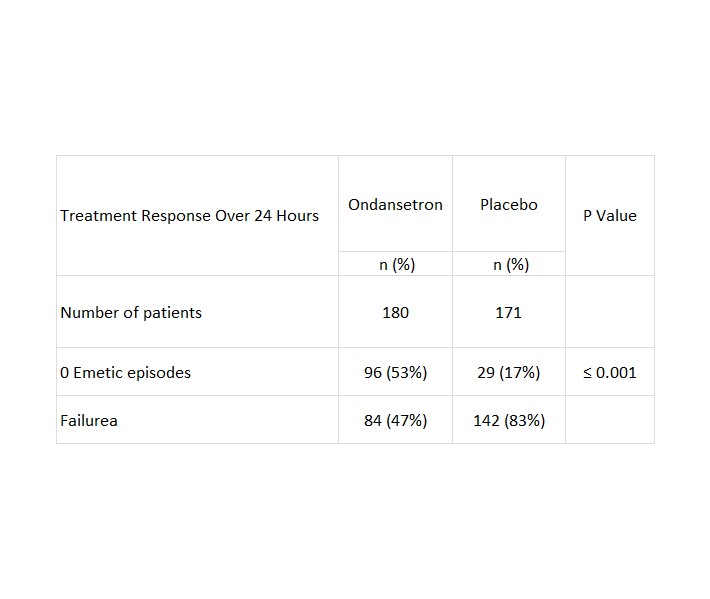Image resolution: width=710 pixels, height=599 pixels.
Task: Click the 96 (53%) cell
Action: coord(395,372)
